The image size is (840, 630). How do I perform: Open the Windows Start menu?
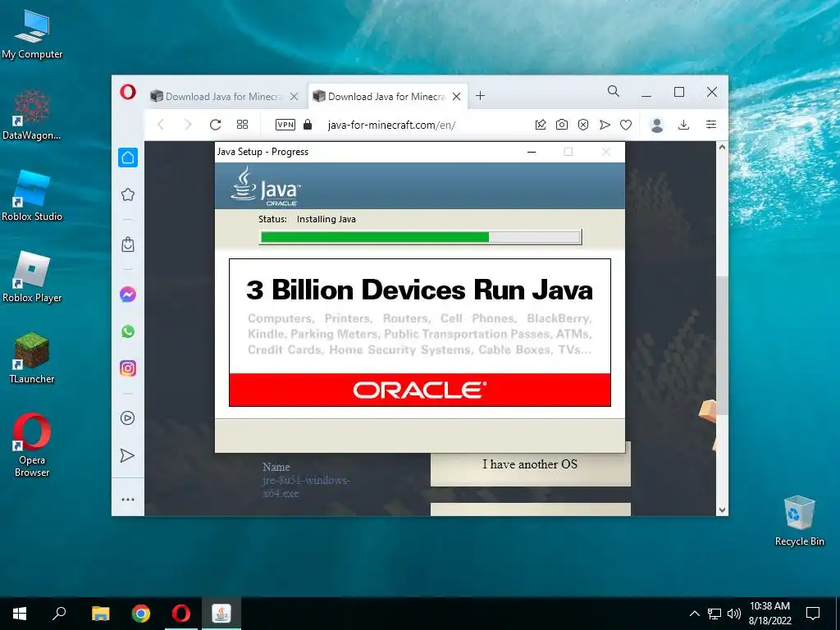coord(20,614)
